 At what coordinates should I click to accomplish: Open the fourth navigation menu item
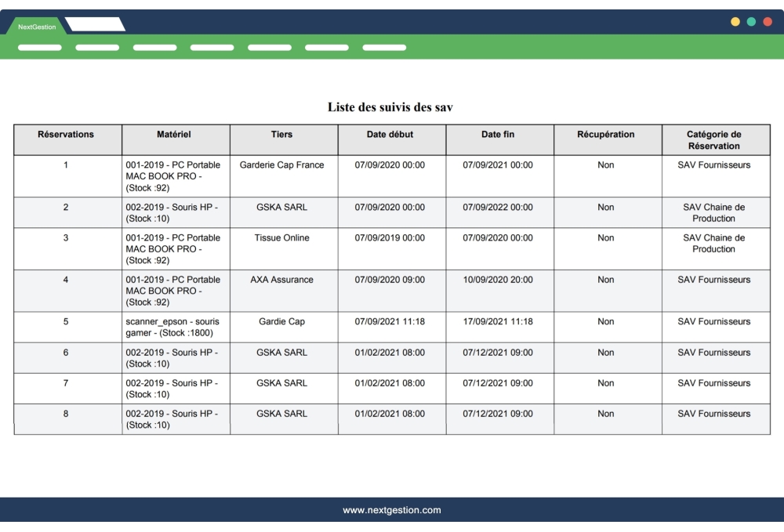click(x=212, y=47)
